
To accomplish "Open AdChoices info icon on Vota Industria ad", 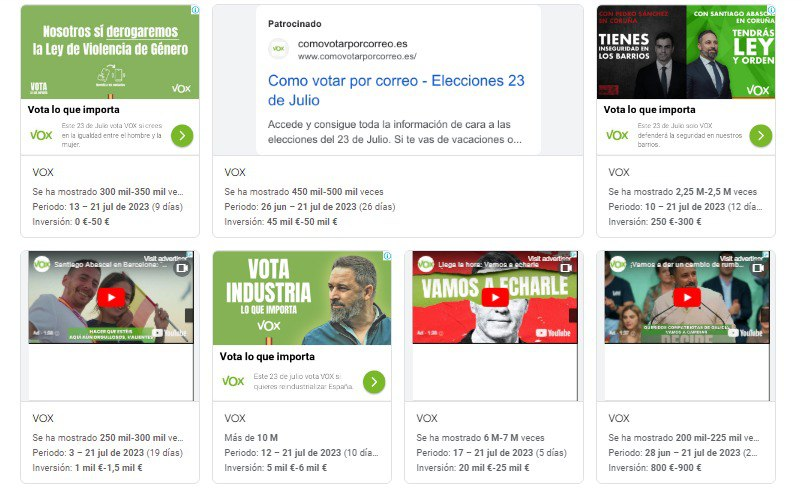I will 387,256.
